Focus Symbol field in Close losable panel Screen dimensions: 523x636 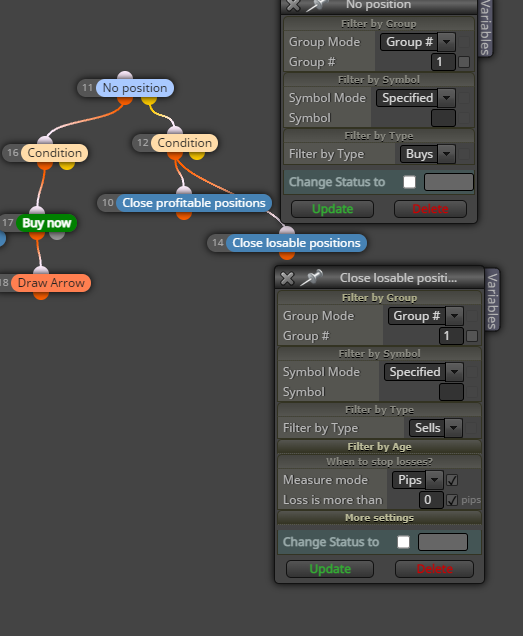[451, 392]
